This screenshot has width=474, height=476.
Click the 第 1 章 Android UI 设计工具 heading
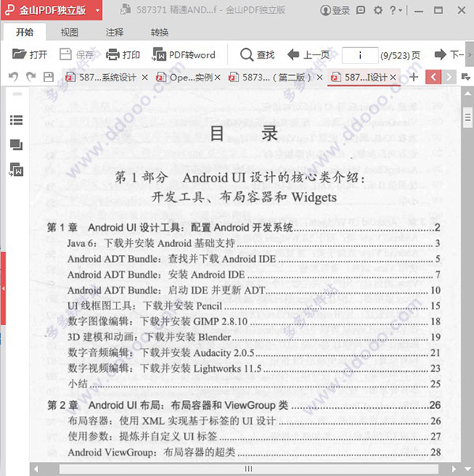pyautogui.click(x=243, y=227)
